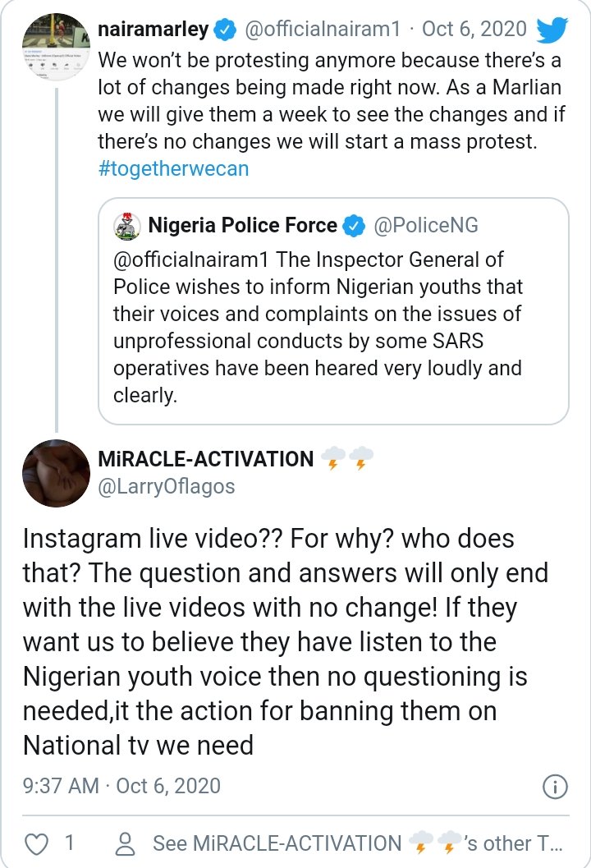This screenshot has height=868, width=591.
Task: Click the Oct 6, 2020 date in the header
Action: click(x=474, y=30)
